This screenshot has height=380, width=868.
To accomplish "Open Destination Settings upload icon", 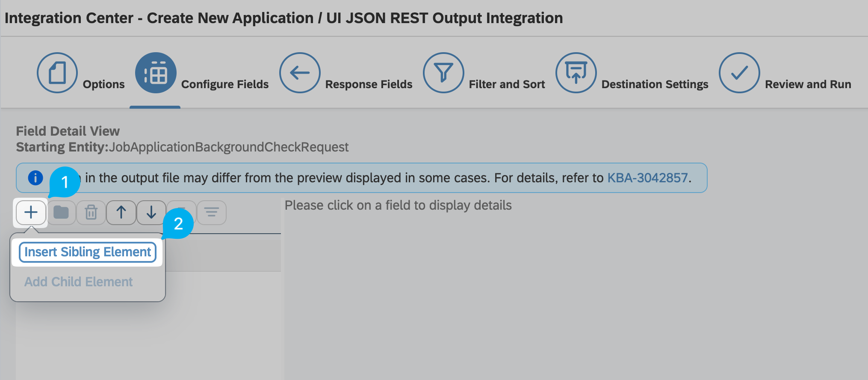I will coord(576,73).
